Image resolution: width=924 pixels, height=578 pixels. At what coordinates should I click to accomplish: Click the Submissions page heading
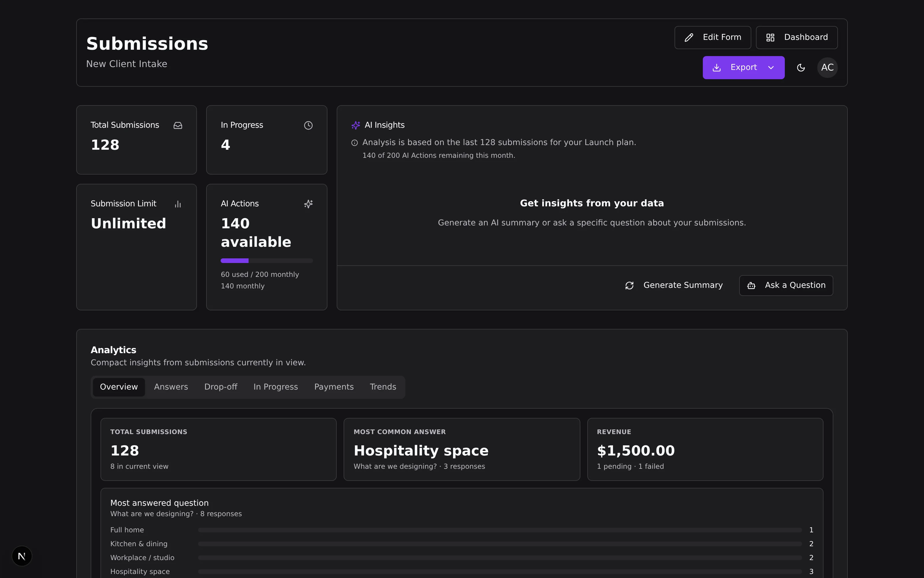coord(147,44)
